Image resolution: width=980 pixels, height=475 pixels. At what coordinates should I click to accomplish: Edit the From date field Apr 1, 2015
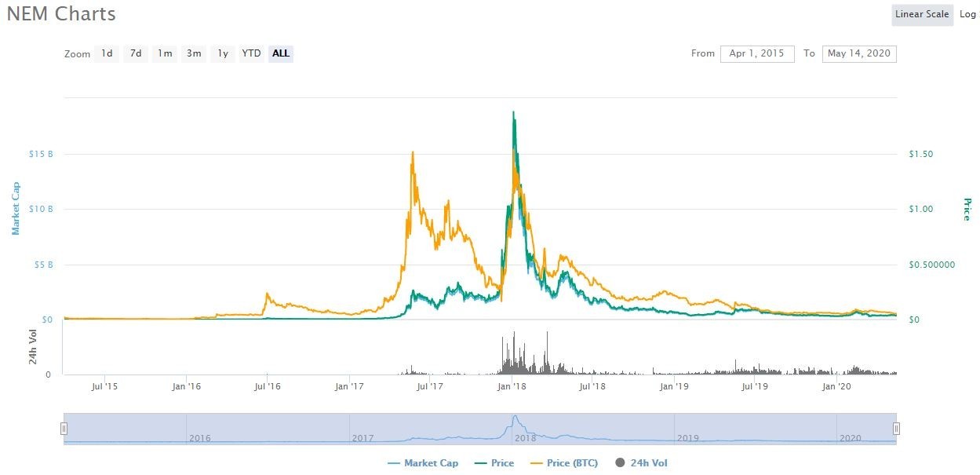(x=757, y=53)
